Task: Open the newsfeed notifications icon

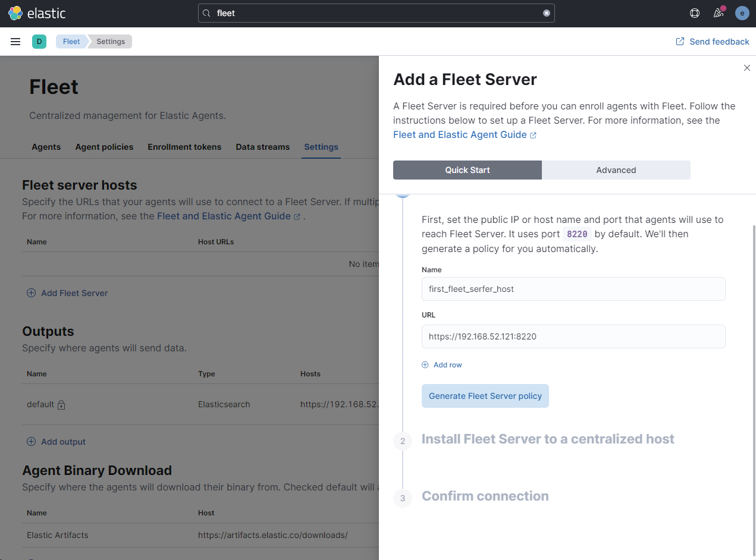Action: [x=719, y=13]
